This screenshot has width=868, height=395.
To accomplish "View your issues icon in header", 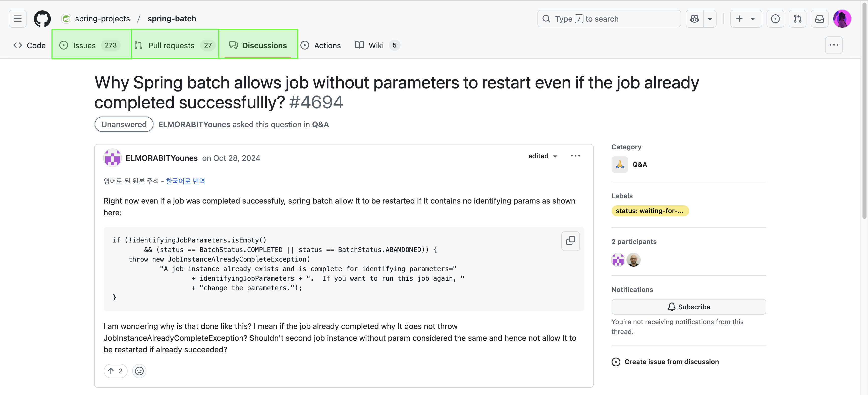I will pos(775,19).
